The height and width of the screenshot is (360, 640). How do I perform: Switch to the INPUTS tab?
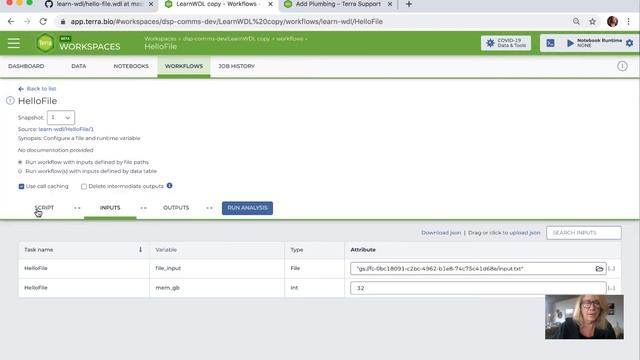(x=110, y=208)
